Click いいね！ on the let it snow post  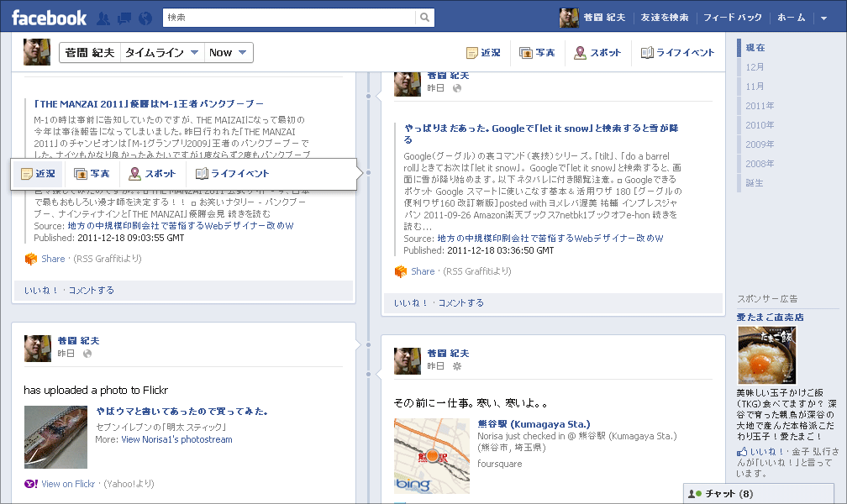tap(411, 303)
